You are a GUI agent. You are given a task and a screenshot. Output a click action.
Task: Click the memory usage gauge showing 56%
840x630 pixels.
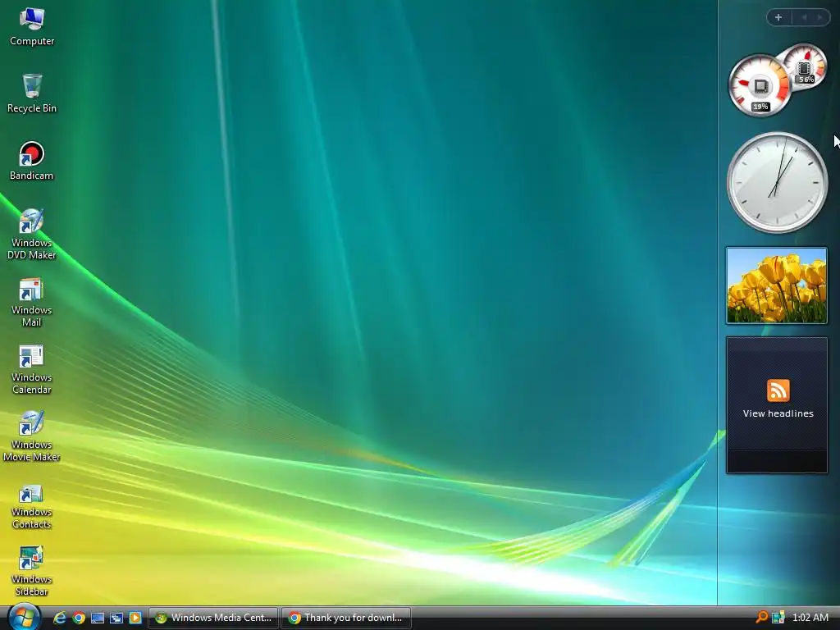[x=804, y=67]
